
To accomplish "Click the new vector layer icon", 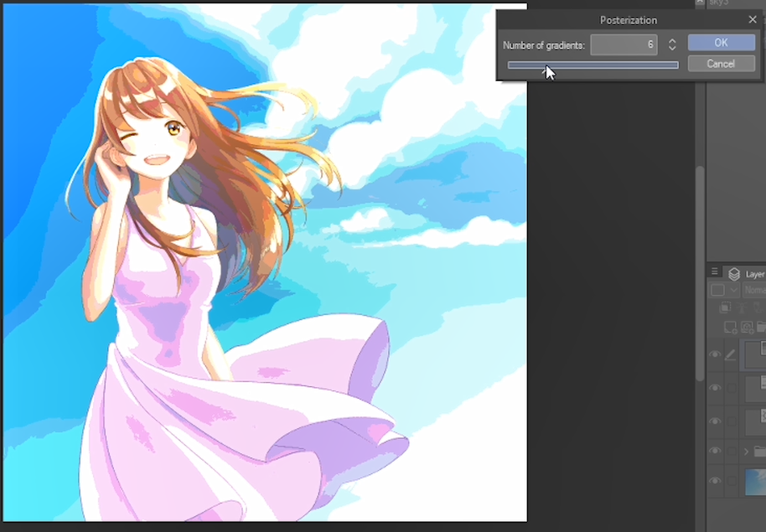I will pos(746,327).
